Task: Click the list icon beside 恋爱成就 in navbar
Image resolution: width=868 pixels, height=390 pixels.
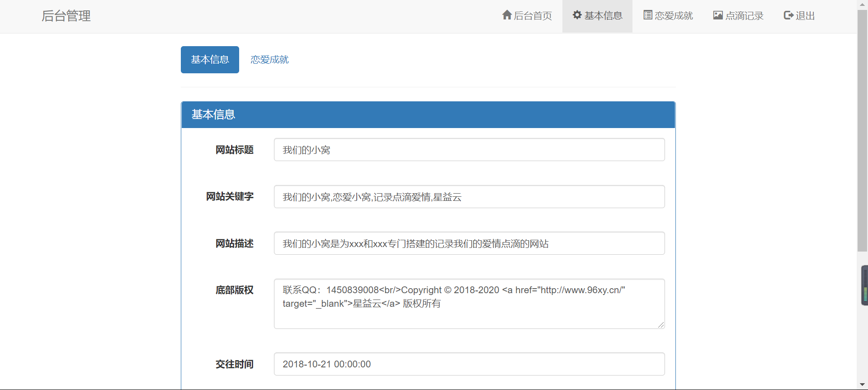Action: (x=647, y=15)
